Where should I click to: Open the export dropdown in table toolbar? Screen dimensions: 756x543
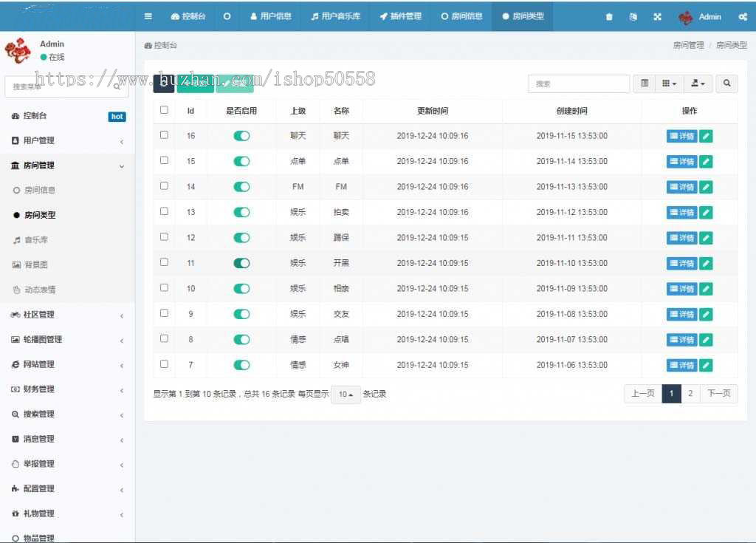698,83
